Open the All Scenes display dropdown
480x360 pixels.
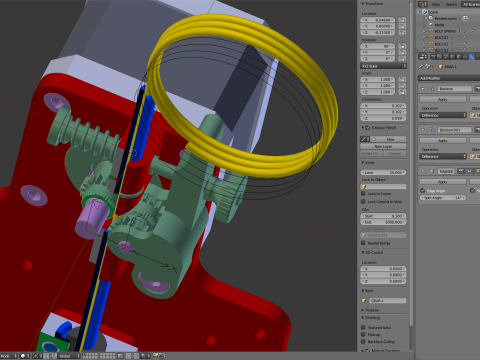point(470,4)
